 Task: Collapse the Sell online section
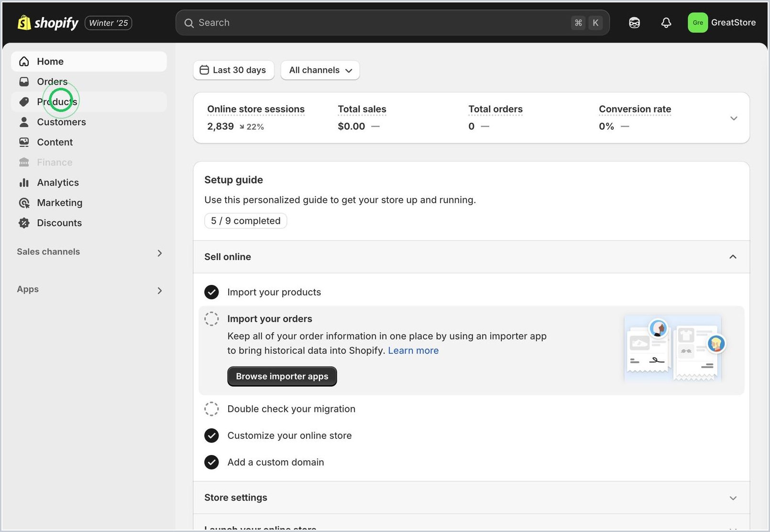[733, 257]
